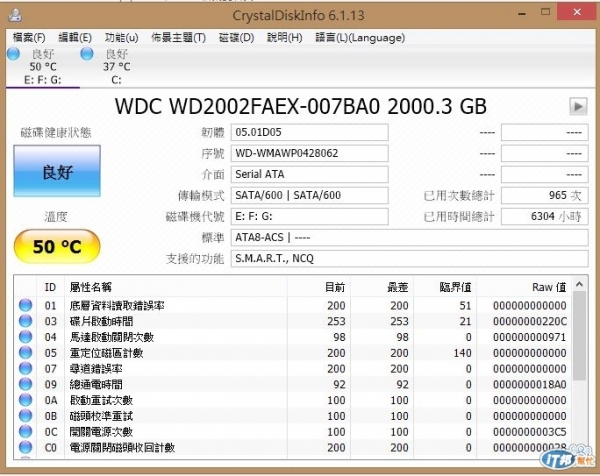Click the 最差 column header
The height and width of the screenshot is (476, 600).
coord(382,287)
